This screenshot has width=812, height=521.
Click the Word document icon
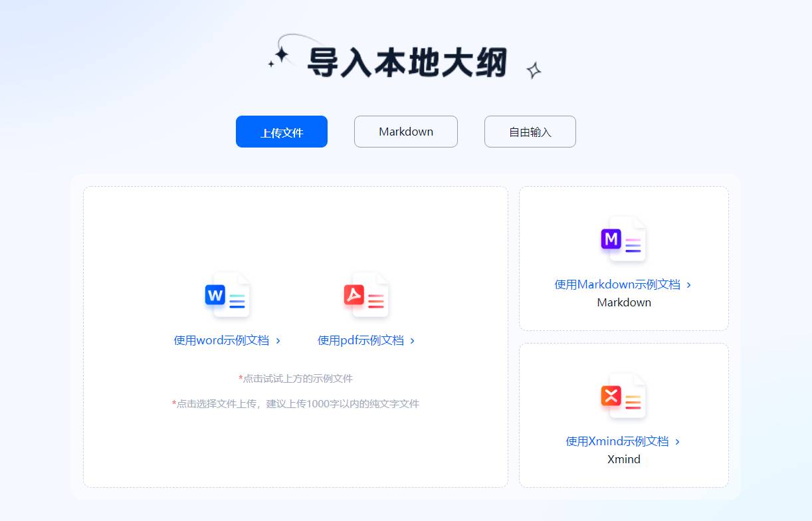[227, 295]
